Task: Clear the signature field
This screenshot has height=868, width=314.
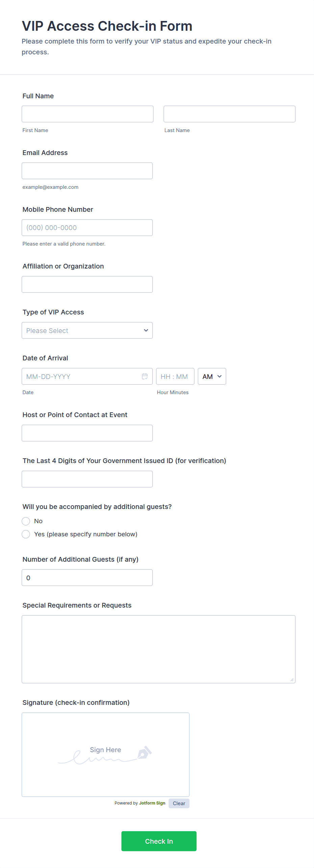Action: [x=179, y=803]
